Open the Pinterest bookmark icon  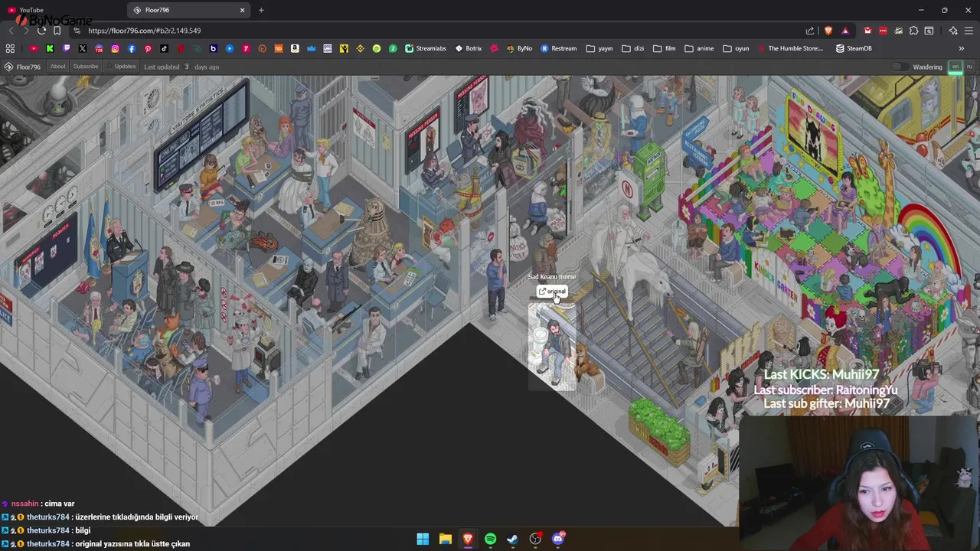pos(148,48)
